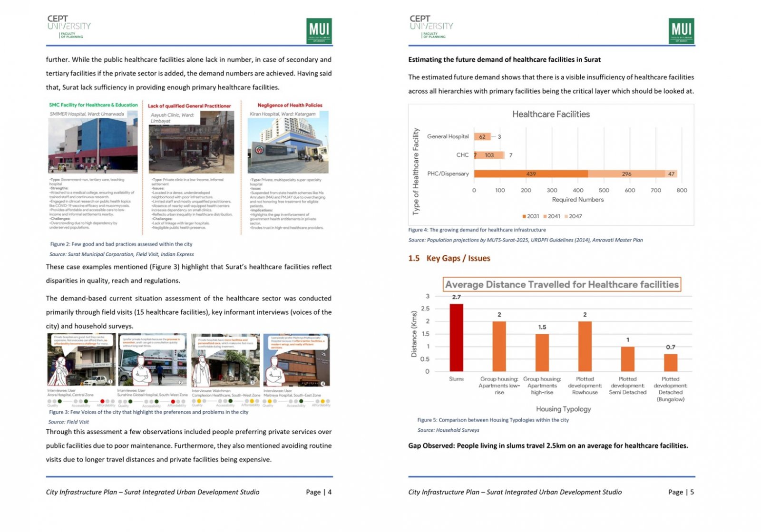Click the Figure 5 caption text

coord(493,420)
